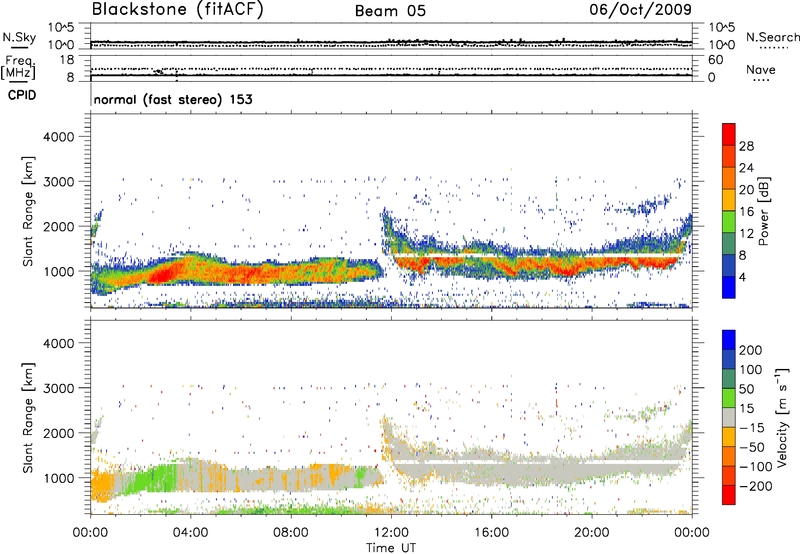
Task: Click the "12" Power colorbar label
Action: click(x=746, y=234)
